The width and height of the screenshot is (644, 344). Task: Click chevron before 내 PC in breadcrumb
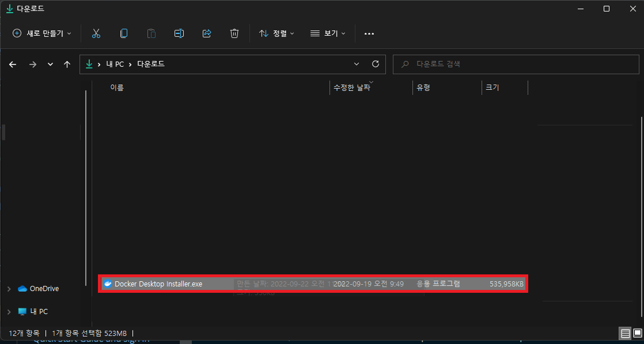[x=100, y=64]
